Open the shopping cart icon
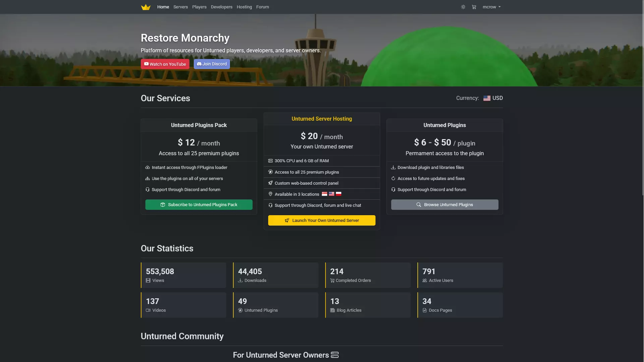Viewport: 644px width, 362px height. [474, 7]
